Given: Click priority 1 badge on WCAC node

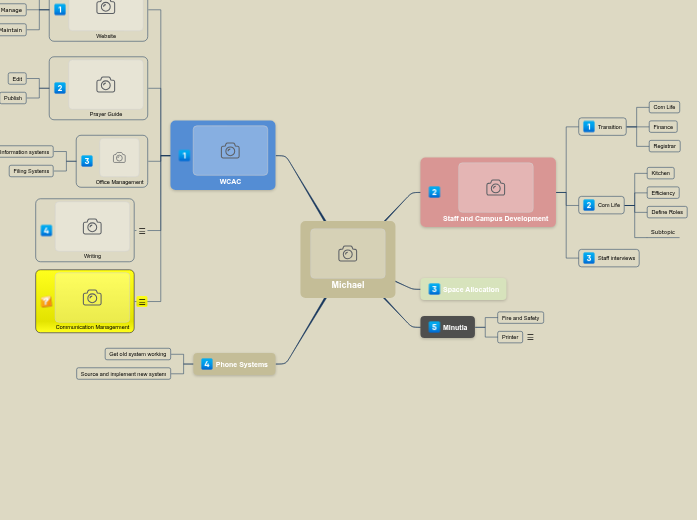Looking at the screenshot, I should pyautogui.click(x=184, y=155).
